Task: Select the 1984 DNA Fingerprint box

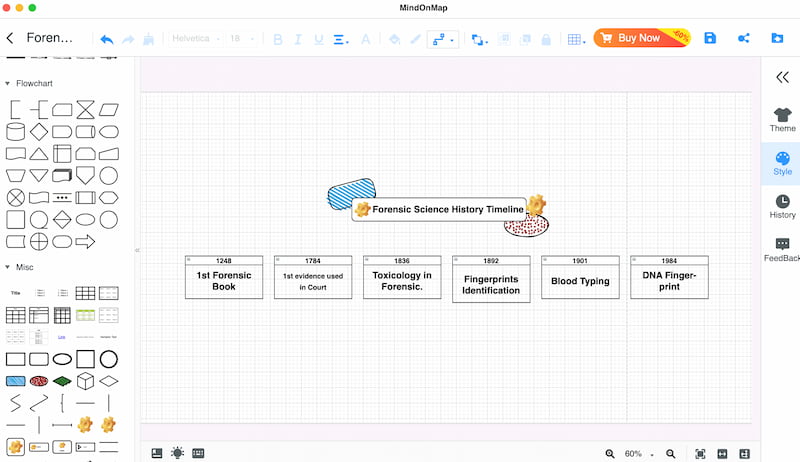Action: click(669, 277)
